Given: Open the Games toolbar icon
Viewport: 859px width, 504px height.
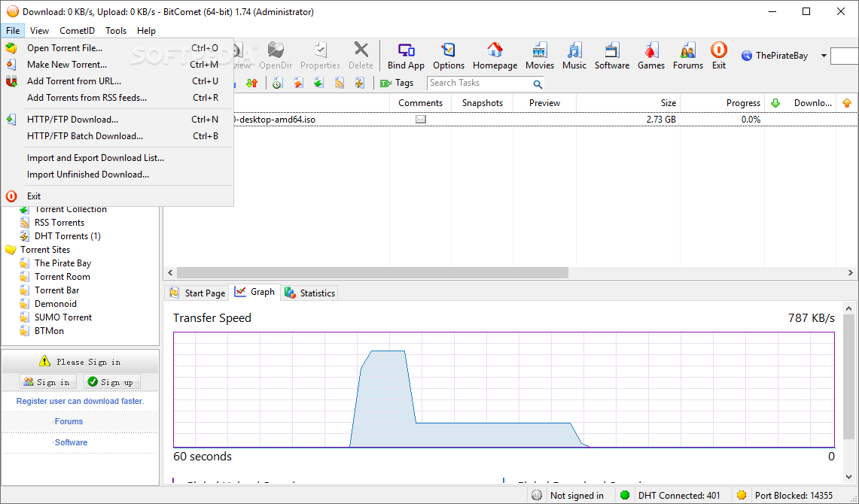Looking at the screenshot, I should 650,56.
